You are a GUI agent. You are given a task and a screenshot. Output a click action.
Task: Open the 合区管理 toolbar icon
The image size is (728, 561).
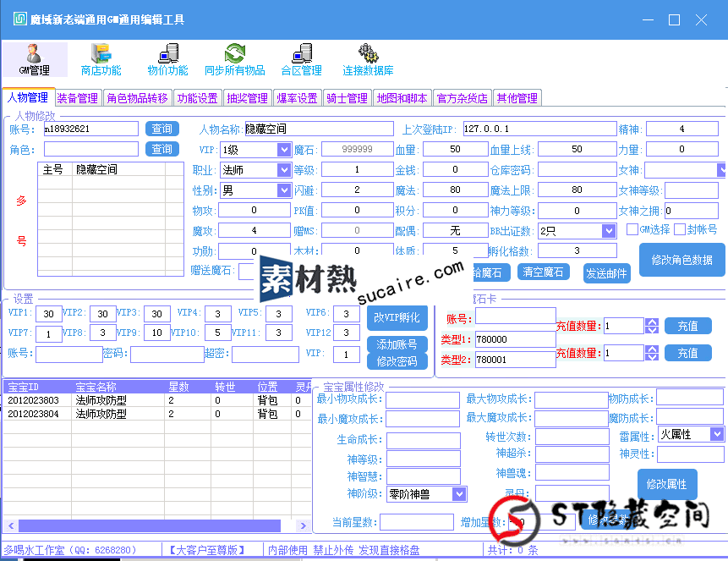(302, 59)
